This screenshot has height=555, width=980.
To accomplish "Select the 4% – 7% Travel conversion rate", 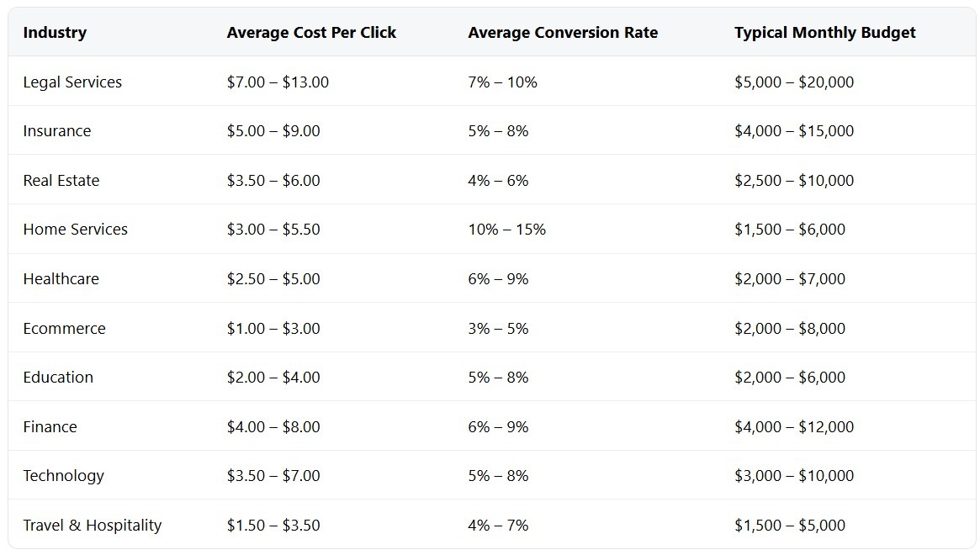I will coord(498,525).
